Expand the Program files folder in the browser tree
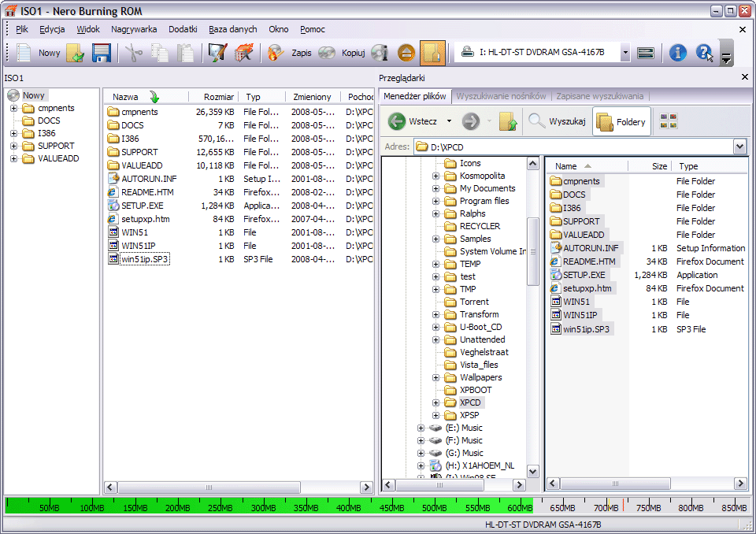Viewport: 756px width, 534px height. pos(435,201)
